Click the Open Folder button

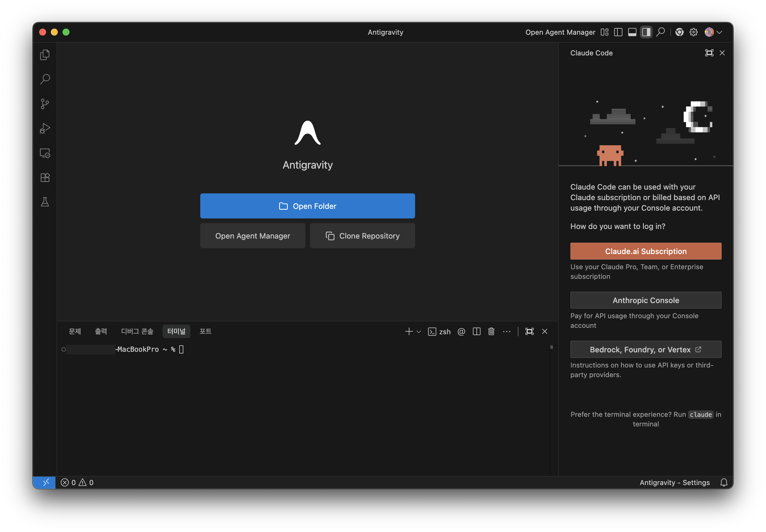coord(307,206)
